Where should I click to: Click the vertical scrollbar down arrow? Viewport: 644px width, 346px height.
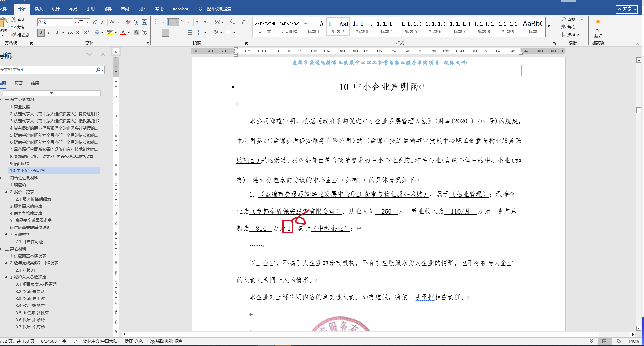coord(639,328)
